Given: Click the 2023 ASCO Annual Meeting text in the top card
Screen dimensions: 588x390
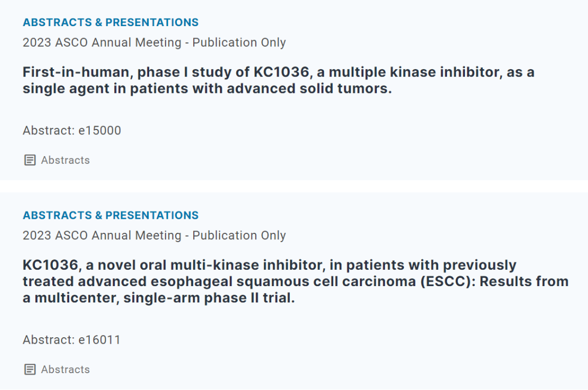Looking at the screenshot, I should coord(102,42).
